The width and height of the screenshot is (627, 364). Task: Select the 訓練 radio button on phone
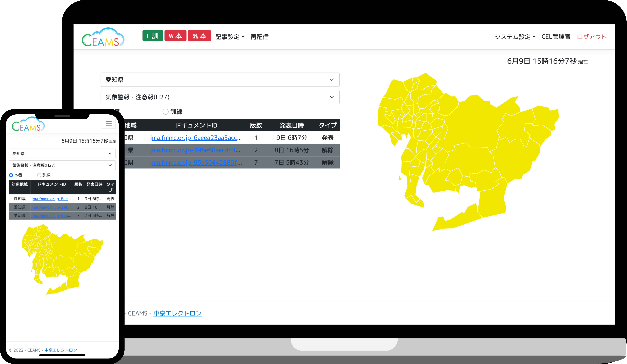tap(39, 175)
